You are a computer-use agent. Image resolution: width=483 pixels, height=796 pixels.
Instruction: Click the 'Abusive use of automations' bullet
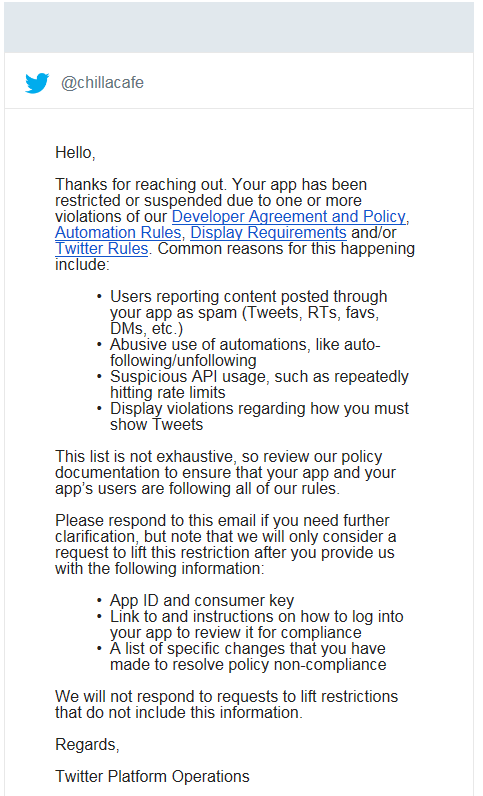click(x=245, y=352)
